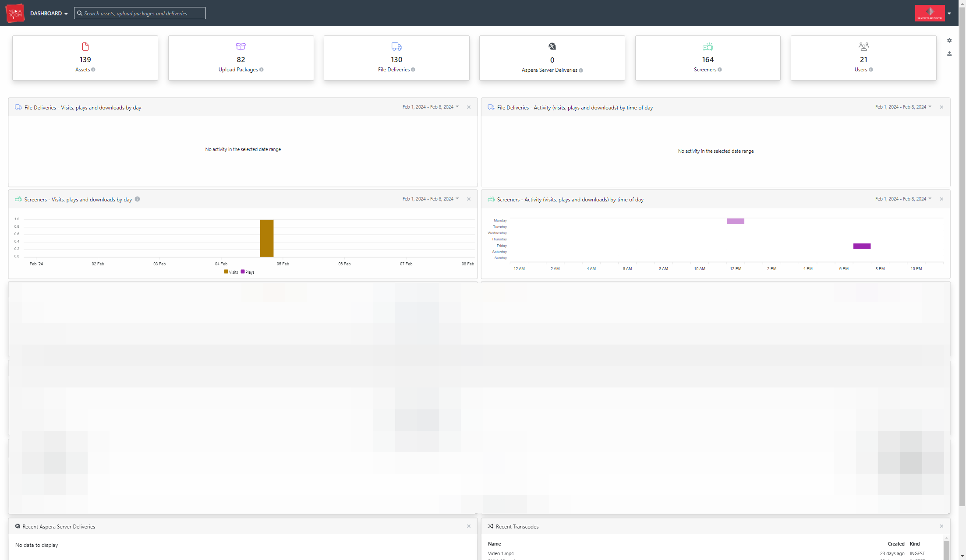Open date range dropdown for File Deliveries by day

click(x=431, y=107)
